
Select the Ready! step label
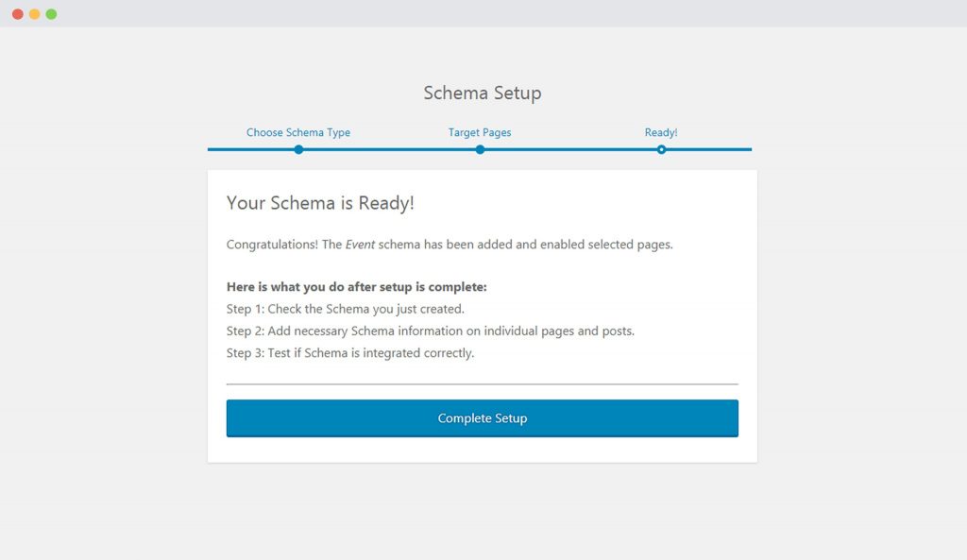(x=661, y=132)
